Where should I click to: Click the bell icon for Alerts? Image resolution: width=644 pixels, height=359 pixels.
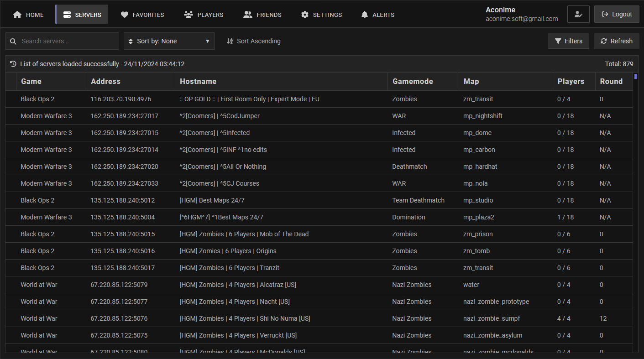pos(364,15)
